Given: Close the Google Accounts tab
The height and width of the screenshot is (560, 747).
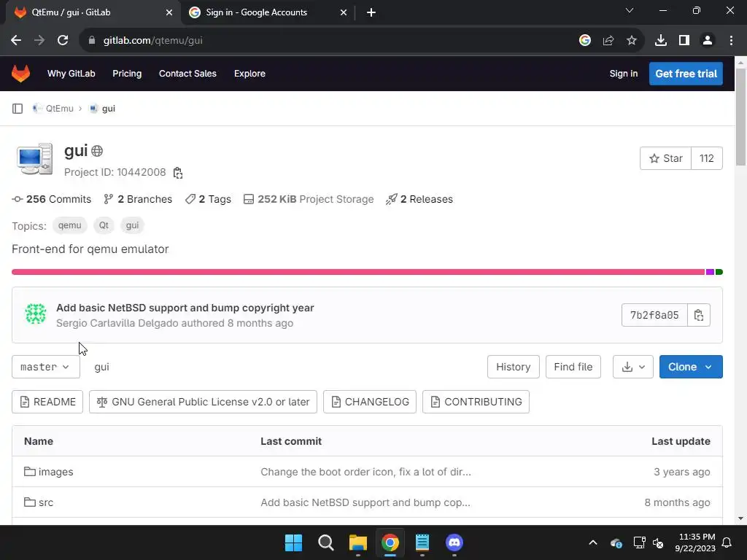Looking at the screenshot, I should (344, 12).
